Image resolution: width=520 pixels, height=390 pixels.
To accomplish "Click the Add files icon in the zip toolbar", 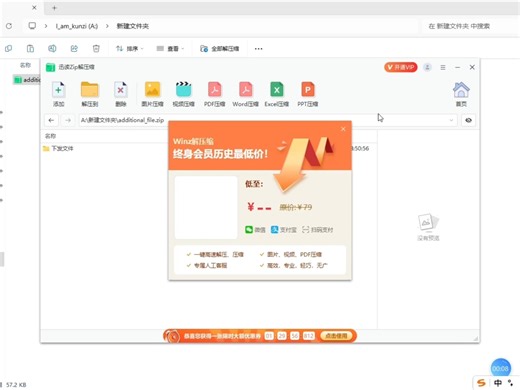I will tap(58, 94).
